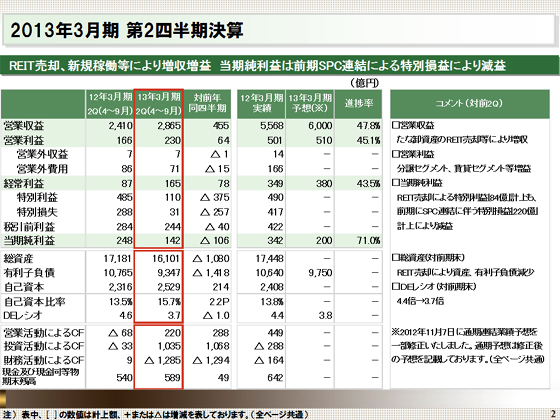Click the 営業収益 row label in the table
560x420 pixels.
[x=24, y=126]
